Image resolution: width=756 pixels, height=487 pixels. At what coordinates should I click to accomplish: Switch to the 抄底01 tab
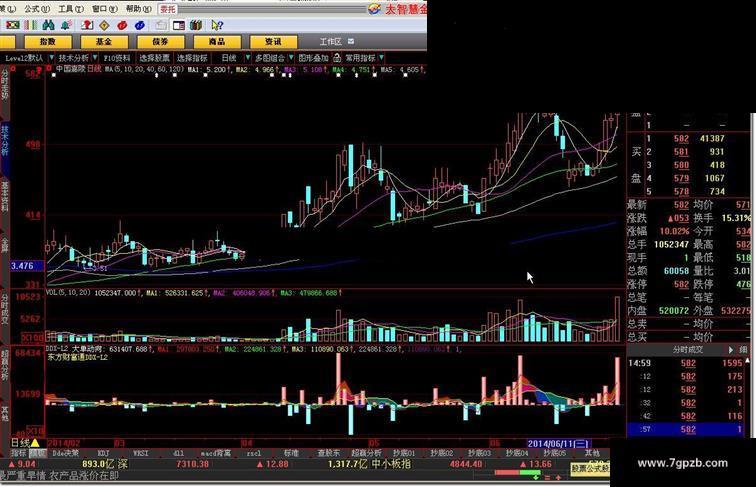pyautogui.click(x=404, y=453)
